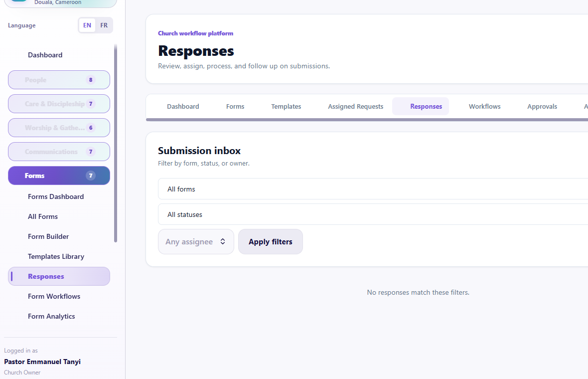This screenshot has height=379, width=588.
Task: Click Apply filters button
Action: click(271, 242)
